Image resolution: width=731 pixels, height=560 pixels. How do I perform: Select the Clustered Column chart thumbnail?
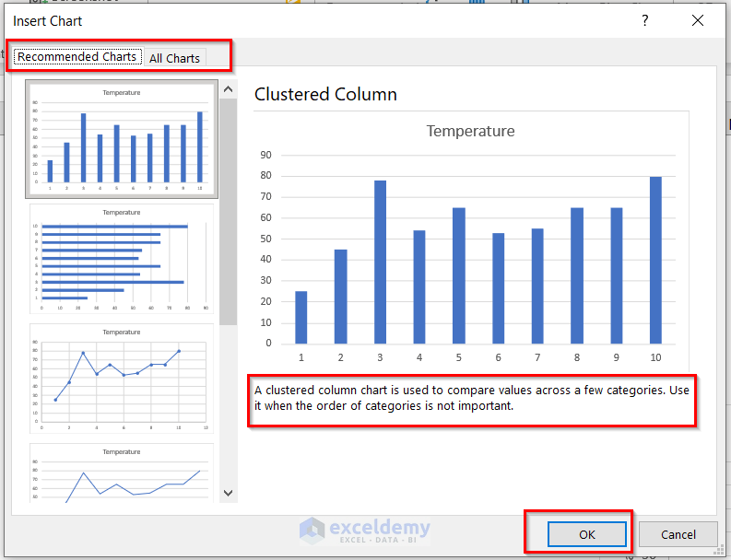(x=122, y=139)
